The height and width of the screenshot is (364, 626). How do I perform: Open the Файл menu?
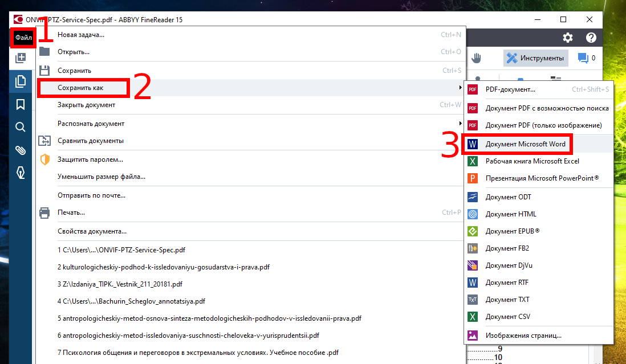click(x=23, y=38)
